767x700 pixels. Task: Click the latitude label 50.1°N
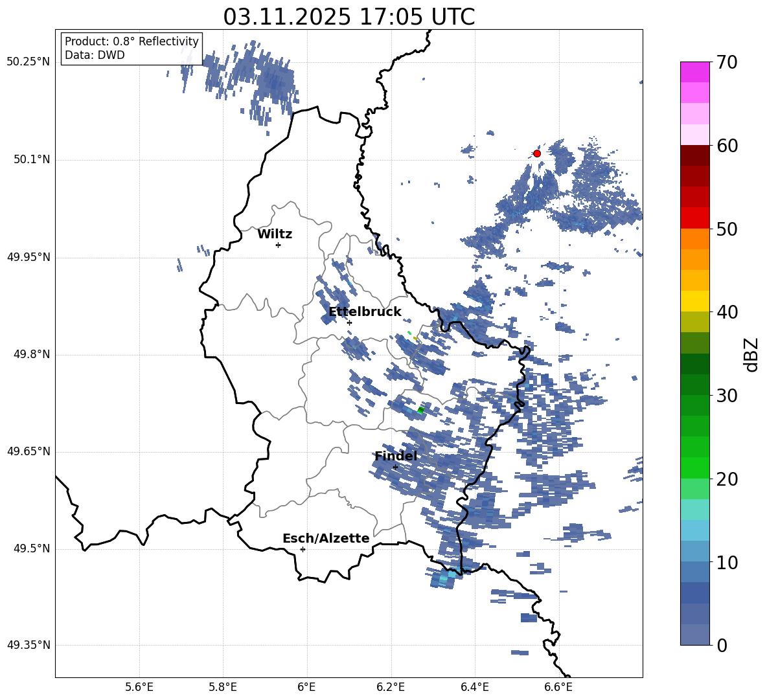tap(31, 159)
